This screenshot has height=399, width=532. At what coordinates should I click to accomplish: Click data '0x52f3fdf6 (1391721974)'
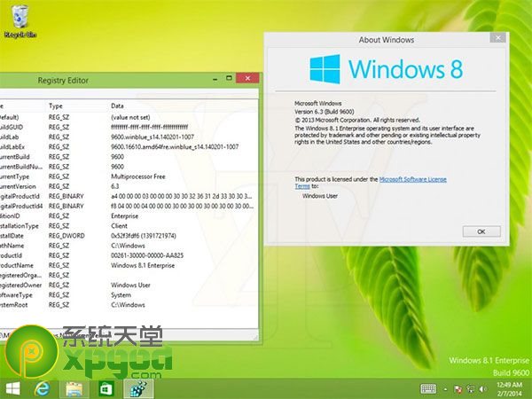143,236
